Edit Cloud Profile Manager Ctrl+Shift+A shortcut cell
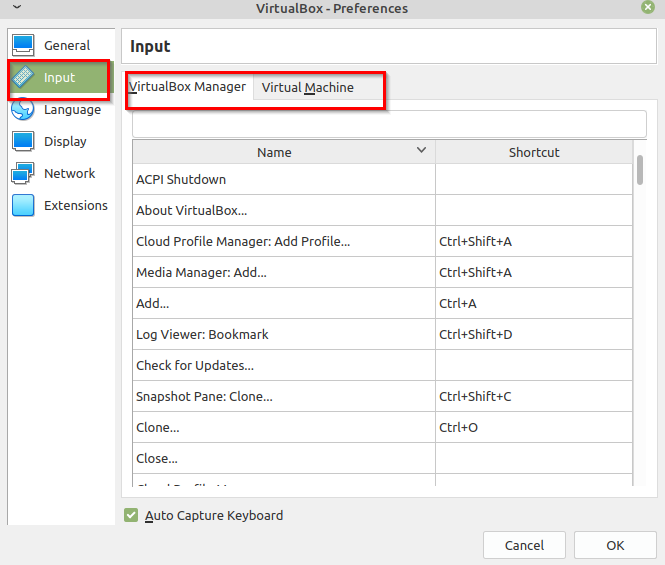Screen dimensions: 665x565 (x=534, y=241)
